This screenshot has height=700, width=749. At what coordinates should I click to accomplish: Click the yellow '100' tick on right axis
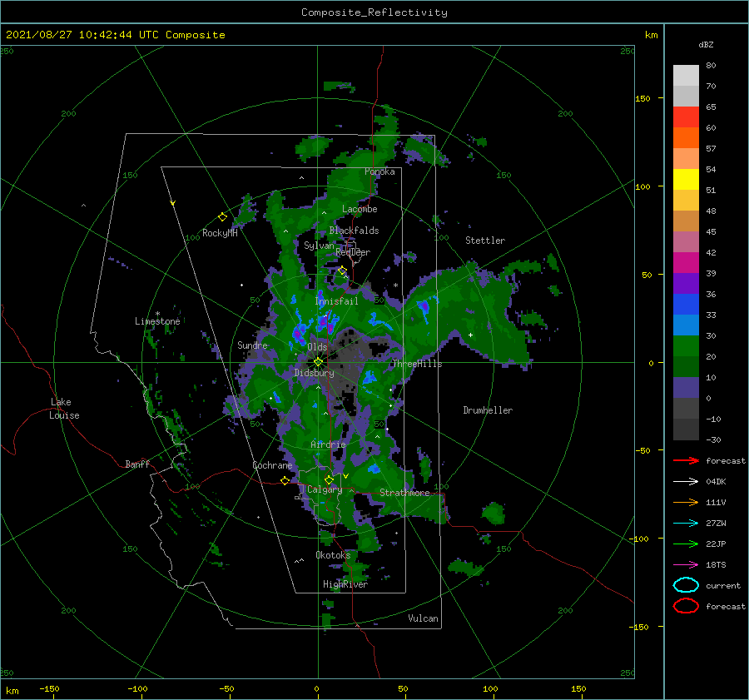tap(642, 186)
